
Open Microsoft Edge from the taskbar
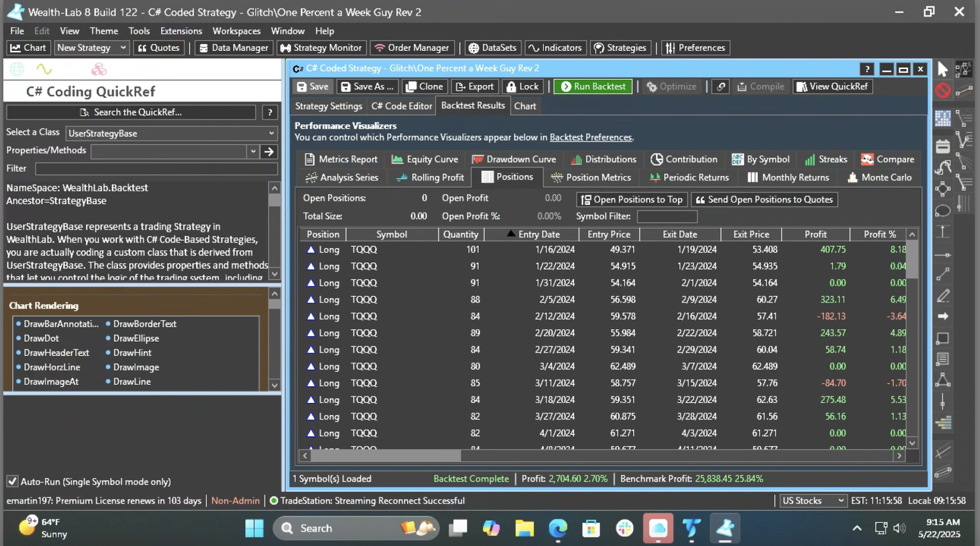558,528
